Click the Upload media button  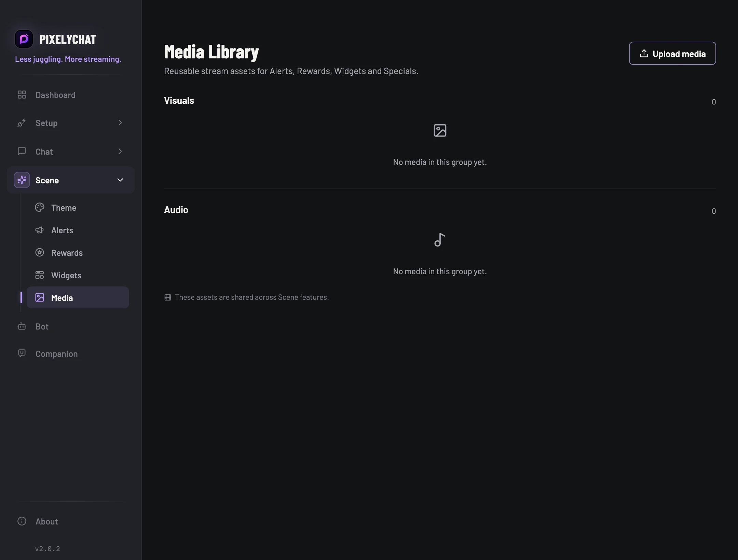pos(672,53)
